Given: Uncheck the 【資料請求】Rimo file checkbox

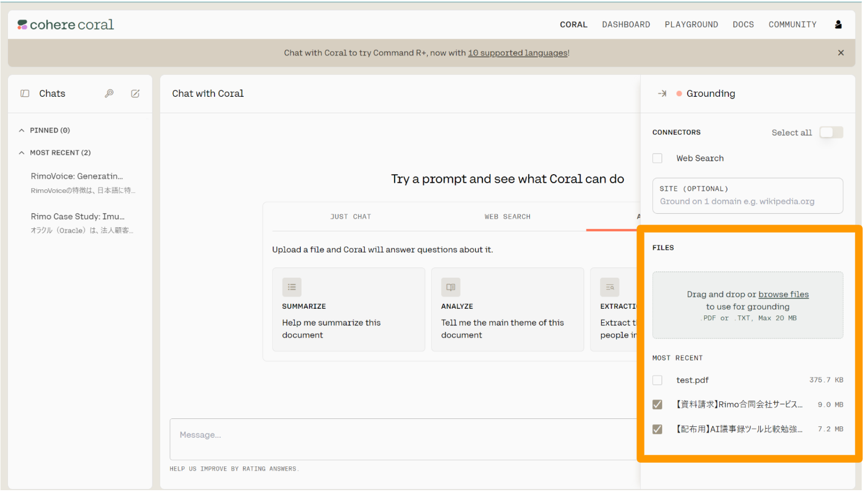Looking at the screenshot, I should click(x=657, y=404).
